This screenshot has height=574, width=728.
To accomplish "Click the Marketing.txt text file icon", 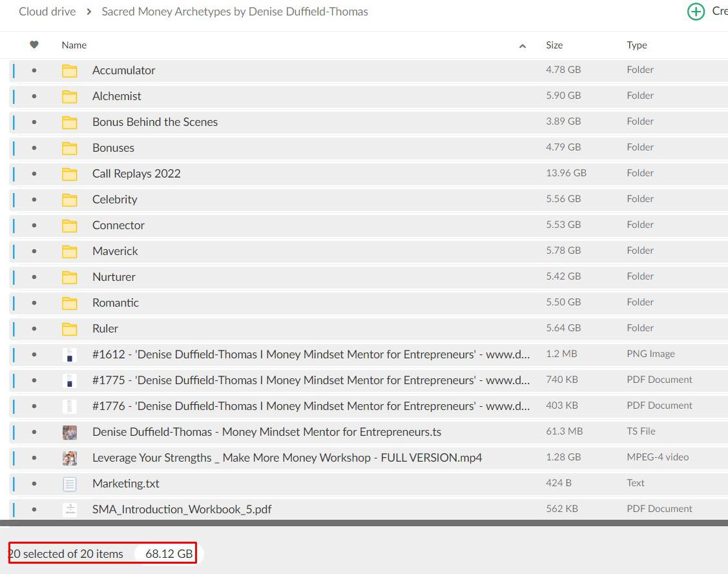I will point(70,484).
